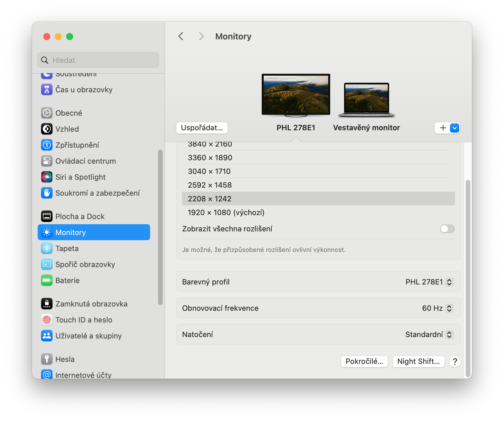504x421 pixels.
Task: Click the Bateria green battery icon
Action: [x=47, y=280]
